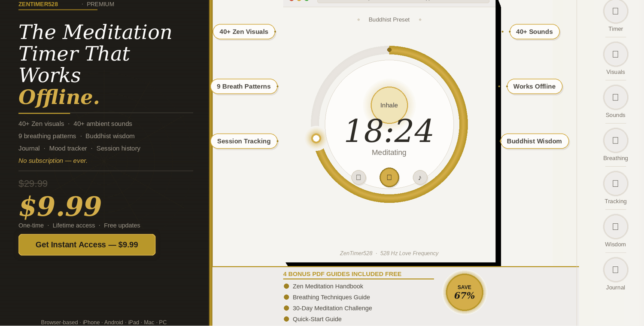Click the crossed-out $29.99 price
644x326 pixels.
point(33,184)
